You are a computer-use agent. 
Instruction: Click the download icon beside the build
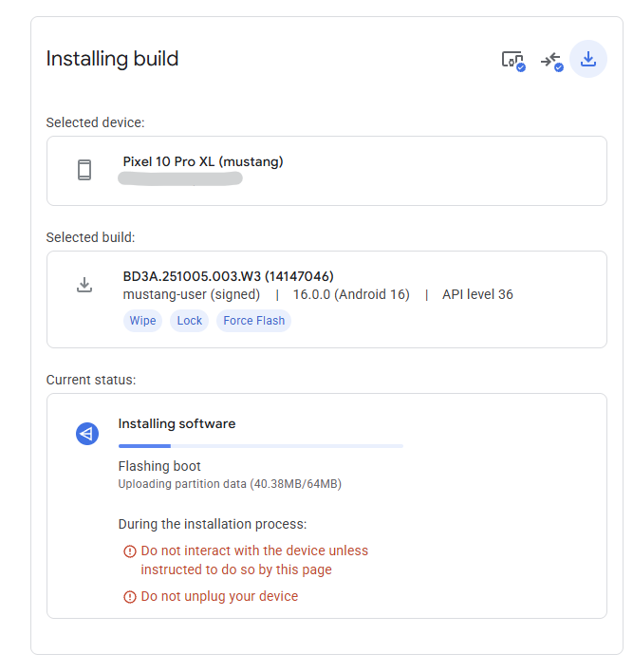(84, 285)
